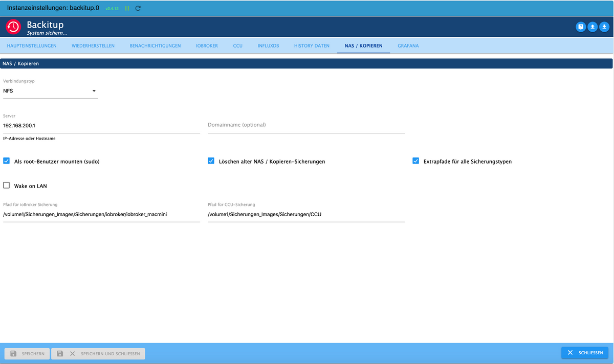Switch to InfluxDB tab

tap(268, 45)
